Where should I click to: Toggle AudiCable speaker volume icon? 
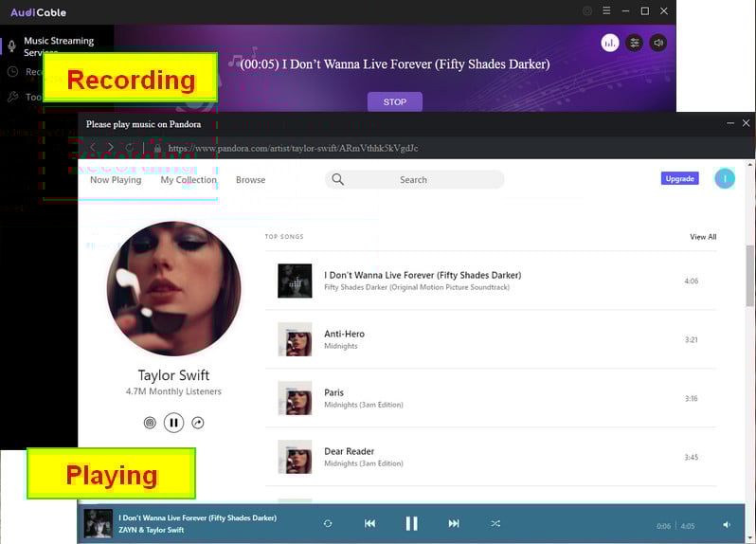coord(658,43)
